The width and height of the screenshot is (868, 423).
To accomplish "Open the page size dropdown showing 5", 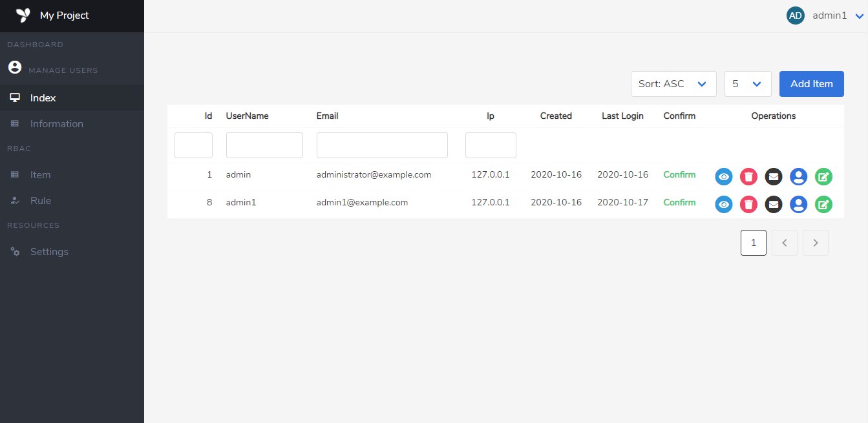I will 748,84.
